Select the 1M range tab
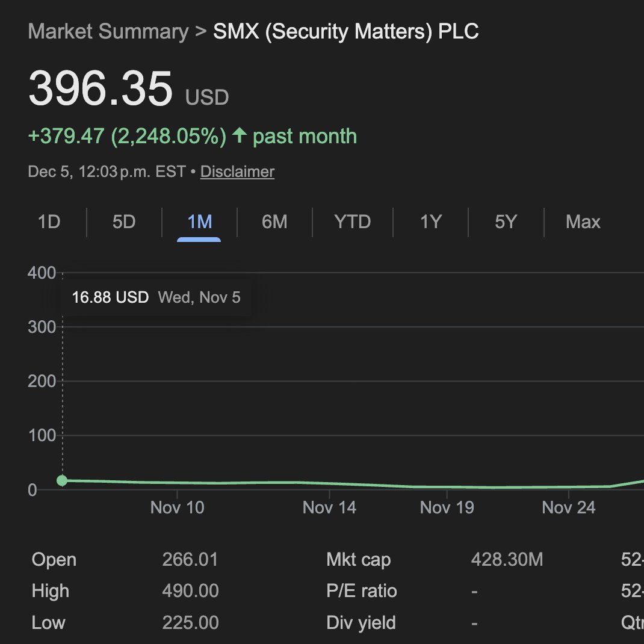Viewport: 644px width, 644px height. (200, 222)
